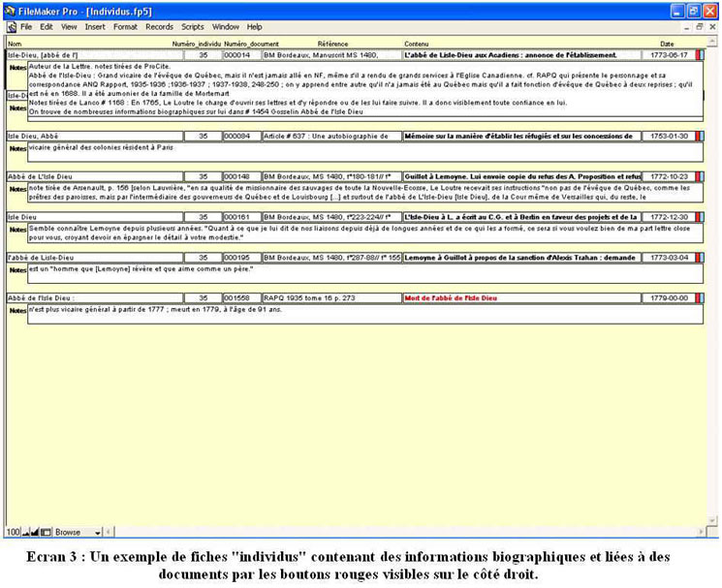Click document number field 000148
This screenshot has width=722, height=588.
(x=241, y=176)
